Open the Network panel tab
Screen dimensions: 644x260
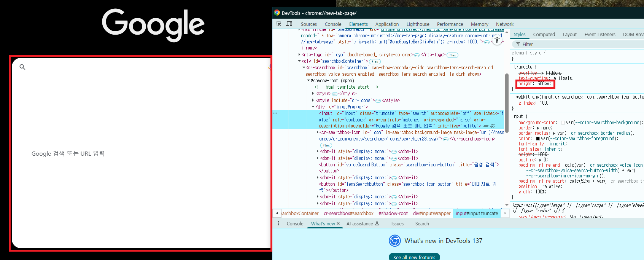[504, 24]
